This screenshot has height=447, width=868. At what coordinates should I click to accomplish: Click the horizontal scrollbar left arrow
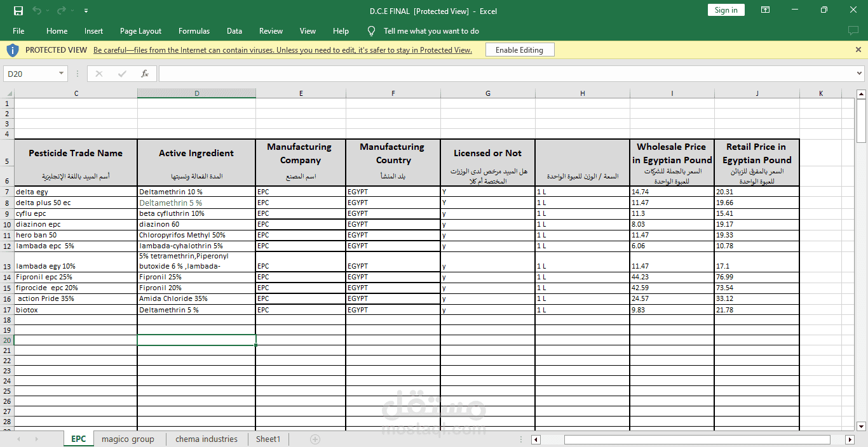coord(536,439)
